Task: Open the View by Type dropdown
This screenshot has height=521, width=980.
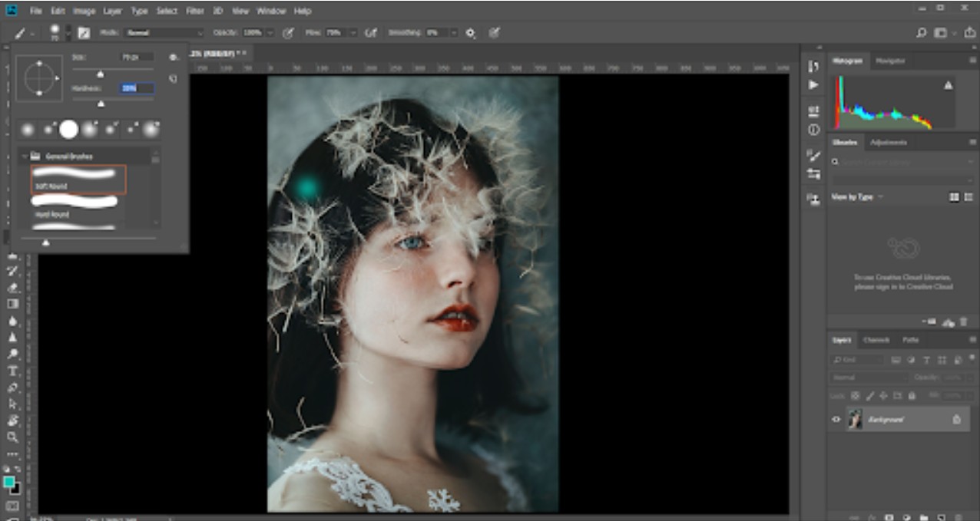Action: [x=856, y=197]
